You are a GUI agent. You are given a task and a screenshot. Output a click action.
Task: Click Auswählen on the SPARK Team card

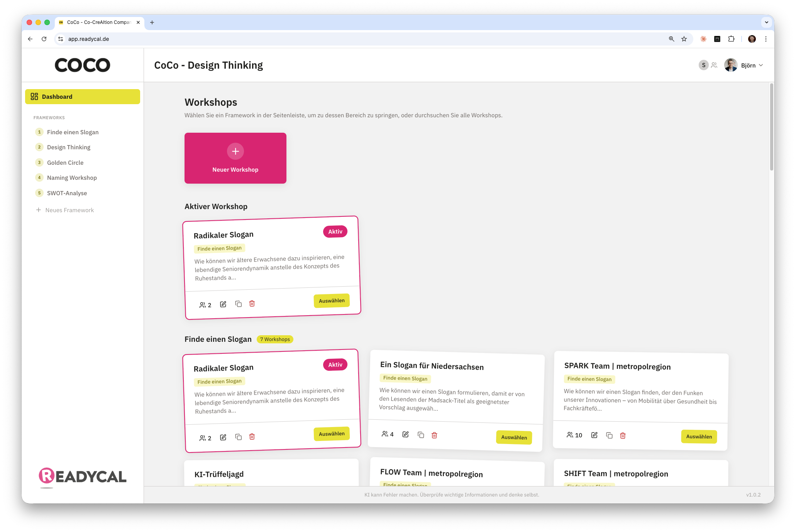point(699,436)
